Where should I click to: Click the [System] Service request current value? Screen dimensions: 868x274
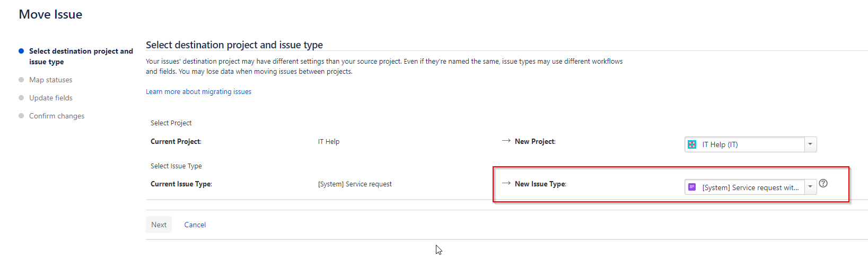355,184
